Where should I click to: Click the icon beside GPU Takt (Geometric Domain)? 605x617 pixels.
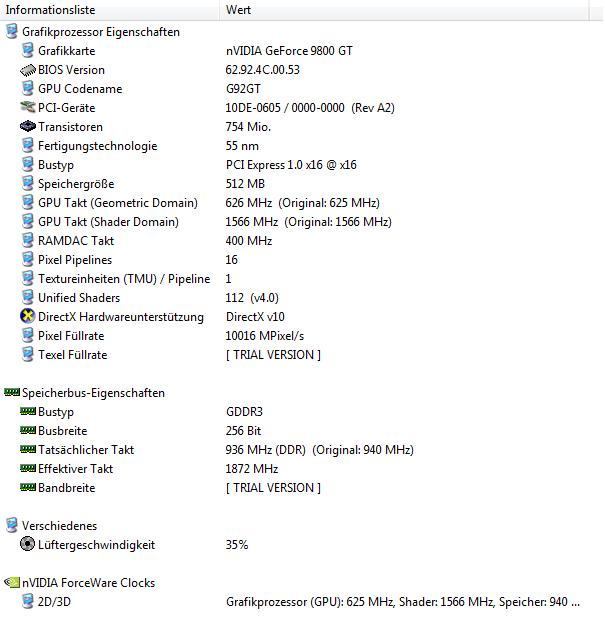point(28,203)
